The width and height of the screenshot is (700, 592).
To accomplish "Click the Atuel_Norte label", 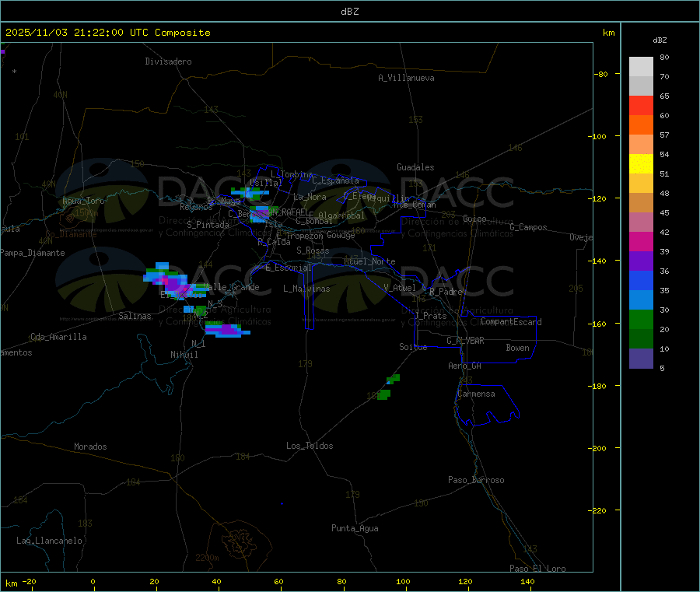I will click(x=369, y=261).
